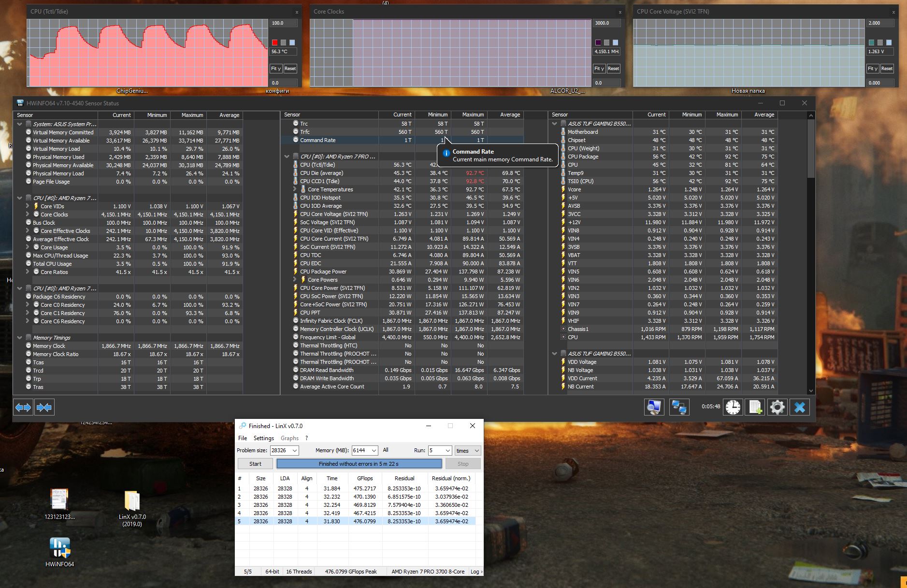Open the ? help menu in LinX
The image size is (907, 588).
coord(306,438)
